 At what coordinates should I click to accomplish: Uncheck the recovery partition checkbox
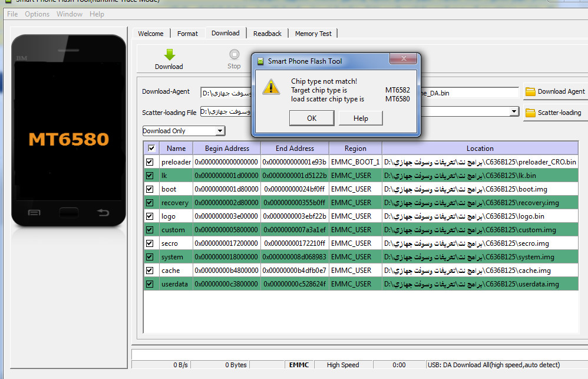(x=150, y=202)
